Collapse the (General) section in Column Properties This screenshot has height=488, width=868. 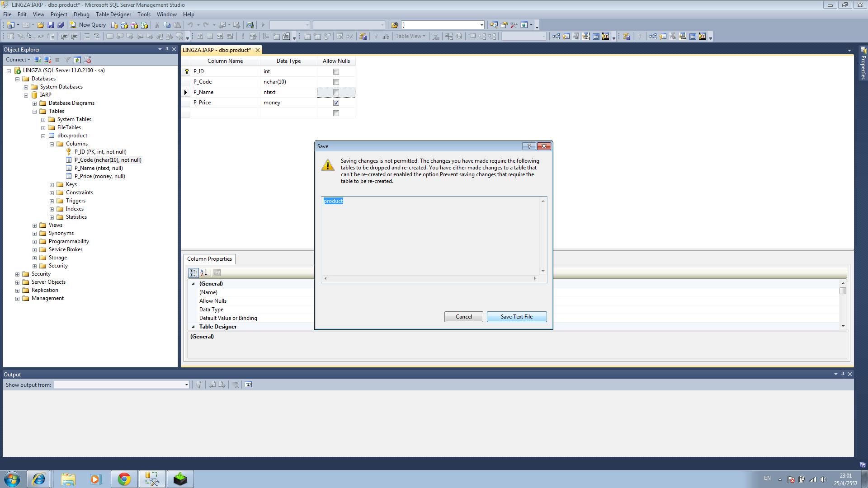(193, 284)
